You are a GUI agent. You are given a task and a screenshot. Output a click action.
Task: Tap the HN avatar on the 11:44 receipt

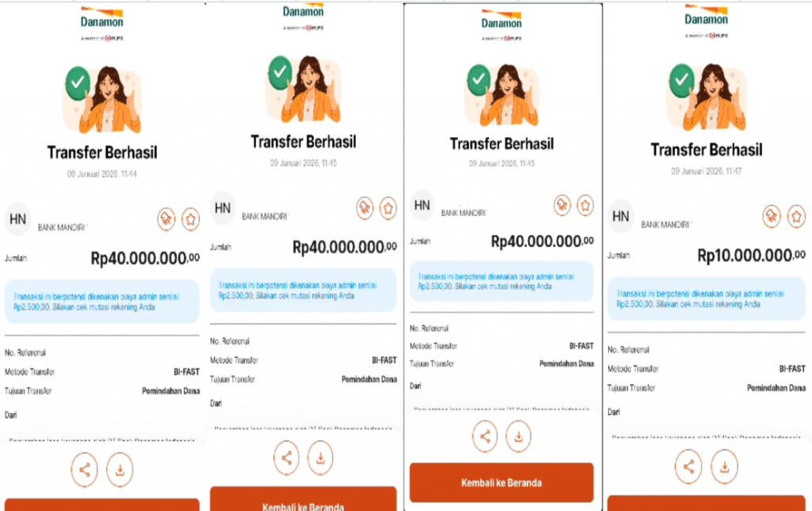[18, 219]
